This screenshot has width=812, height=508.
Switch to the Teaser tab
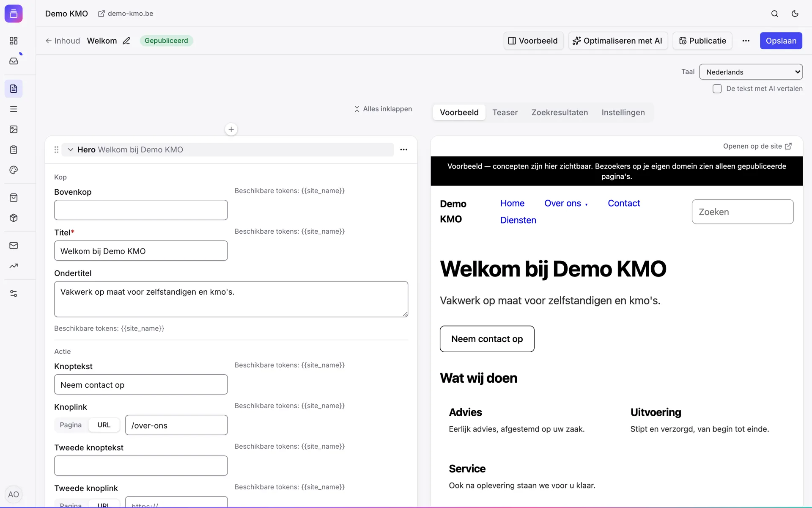click(x=505, y=112)
